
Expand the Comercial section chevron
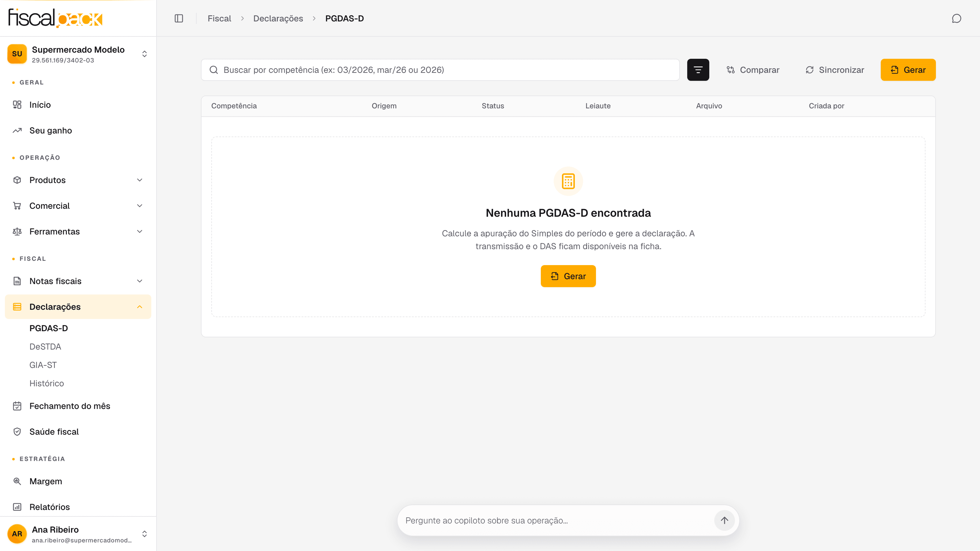(x=140, y=206)
